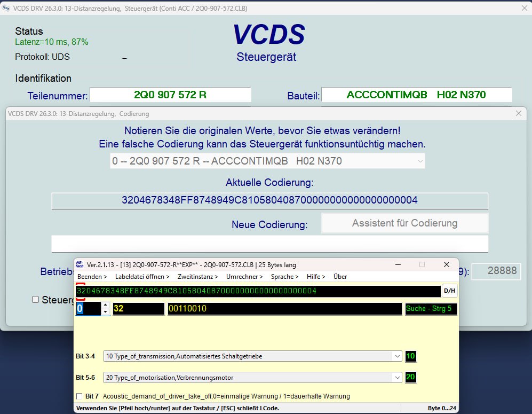
Task: Open the Beenden menu
Action: 92,277
